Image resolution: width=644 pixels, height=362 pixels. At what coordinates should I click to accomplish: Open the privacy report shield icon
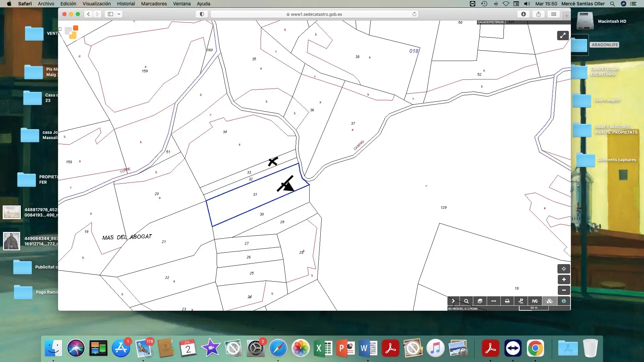pos(202,14)
